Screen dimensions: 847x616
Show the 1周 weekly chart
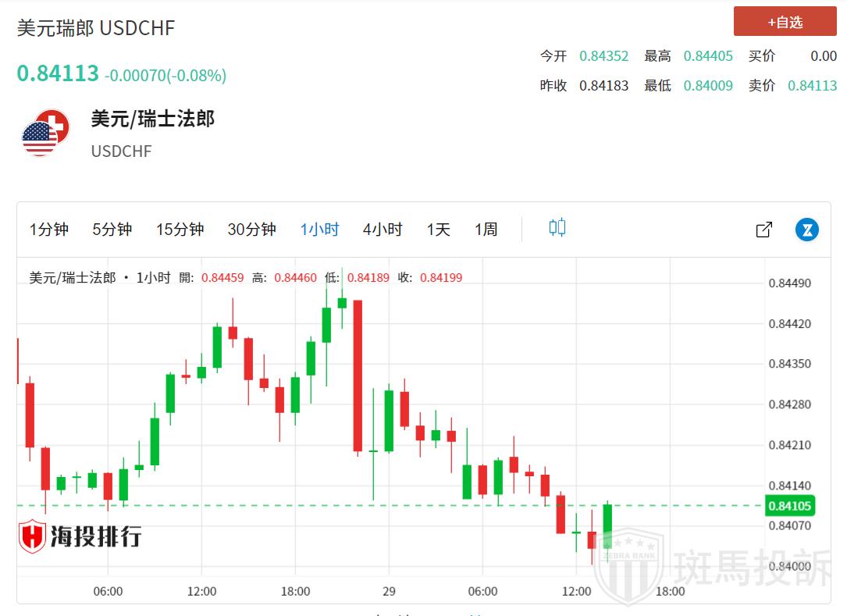[x=486, y=230]
